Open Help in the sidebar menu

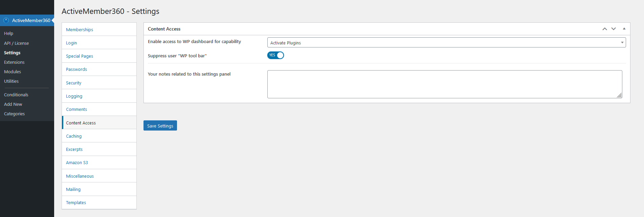coord(27,33)
